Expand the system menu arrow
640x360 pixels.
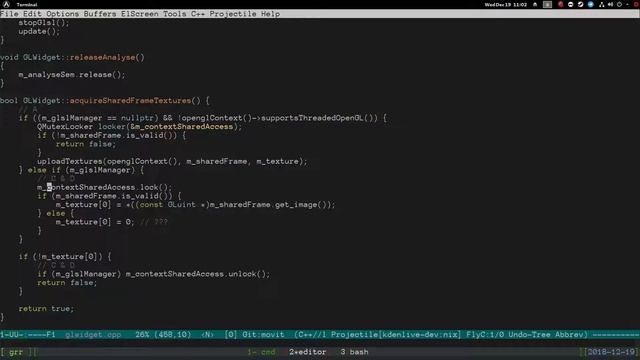coord(628,4)
